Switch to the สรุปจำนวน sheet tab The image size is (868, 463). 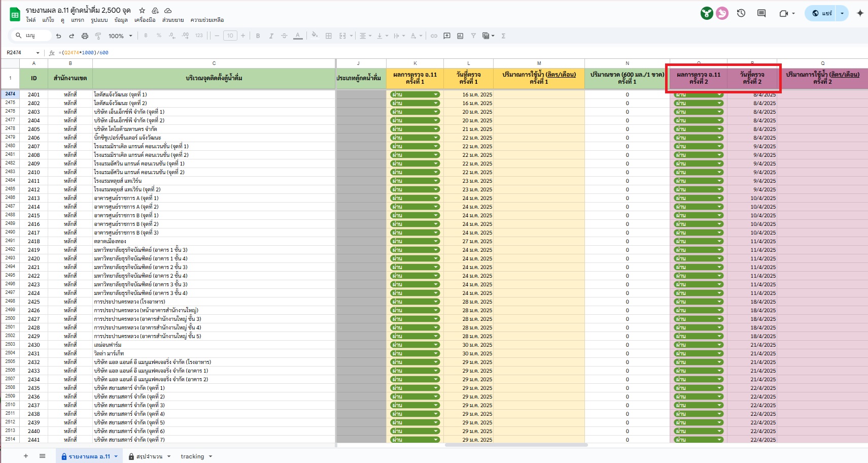tap(149, 456)
